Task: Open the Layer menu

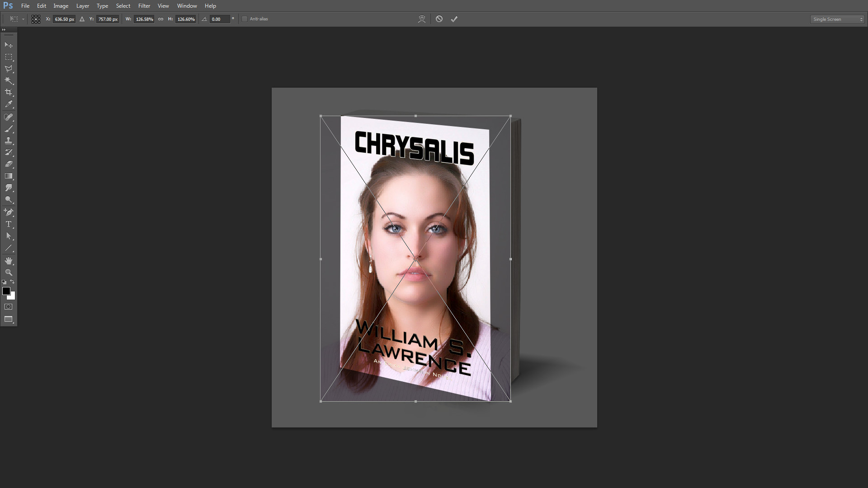Action: [x=83, y=6]
